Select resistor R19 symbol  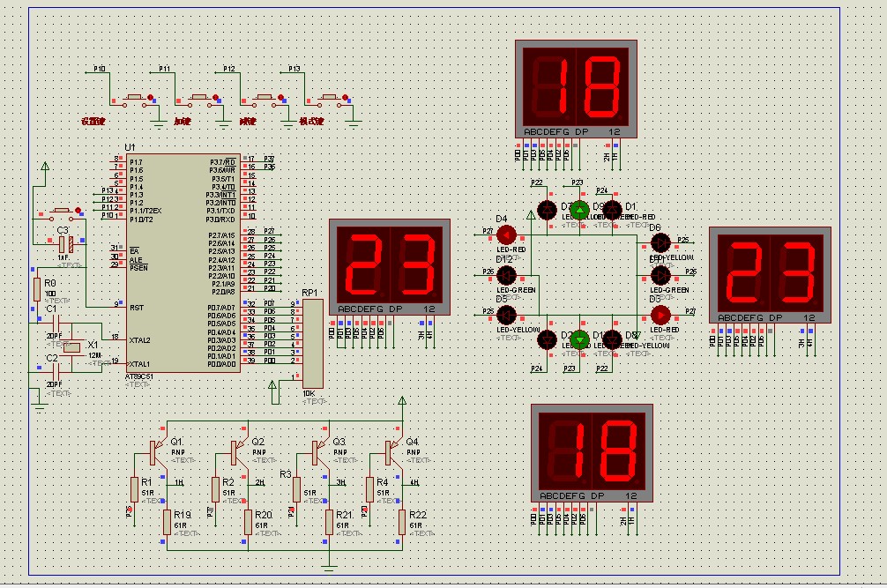167,523
